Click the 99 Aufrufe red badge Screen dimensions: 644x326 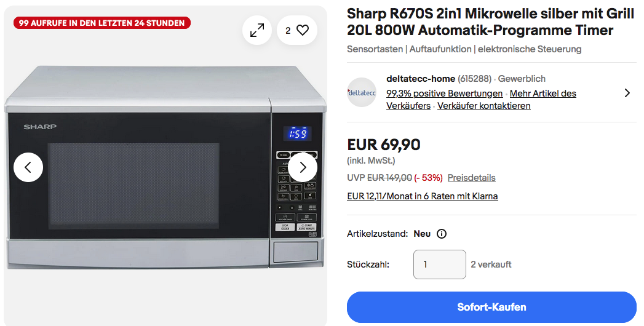tap(102, 23)
